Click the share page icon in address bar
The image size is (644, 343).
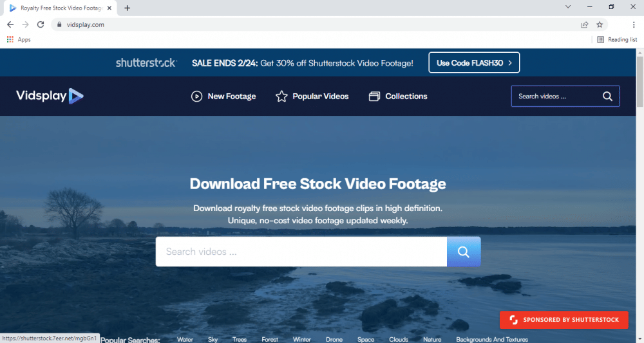click(584, 24)
